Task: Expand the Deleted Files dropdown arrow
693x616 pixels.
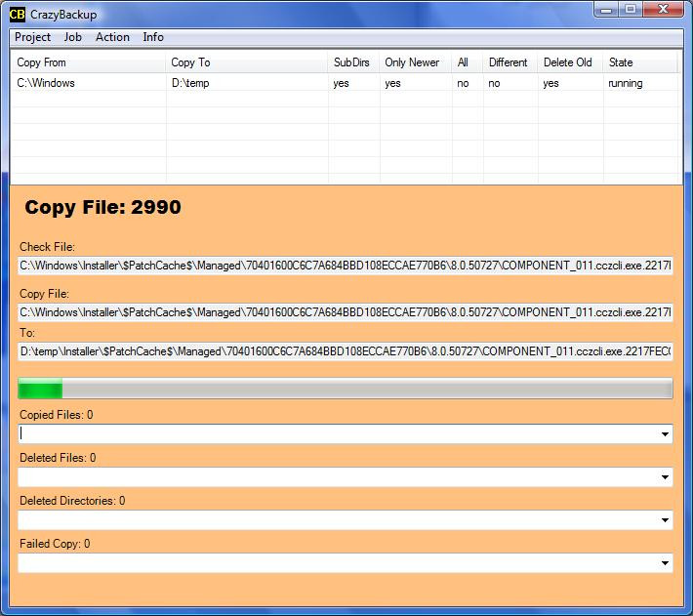Action: [665, 476]
